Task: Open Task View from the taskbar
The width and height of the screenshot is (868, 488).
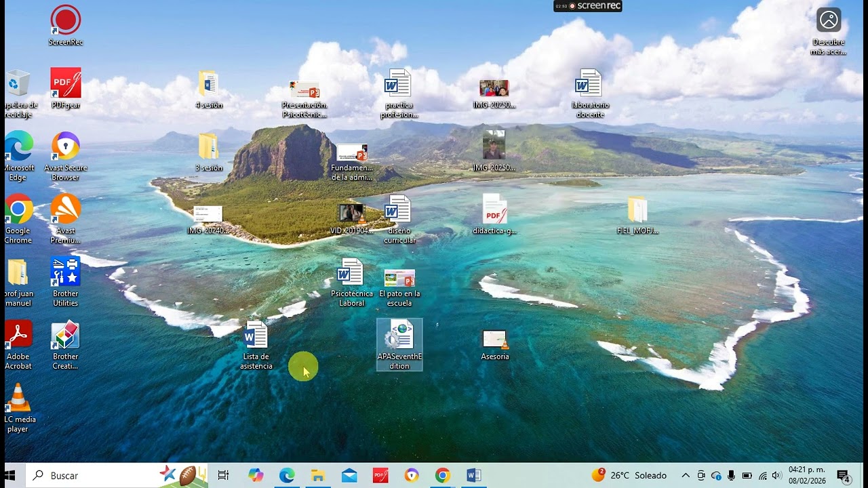Action: 223,475
